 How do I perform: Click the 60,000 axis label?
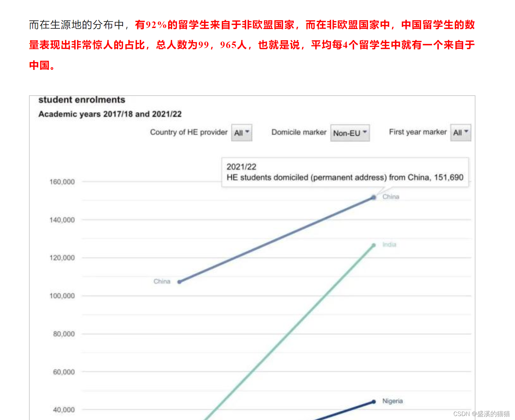point(64,372)
